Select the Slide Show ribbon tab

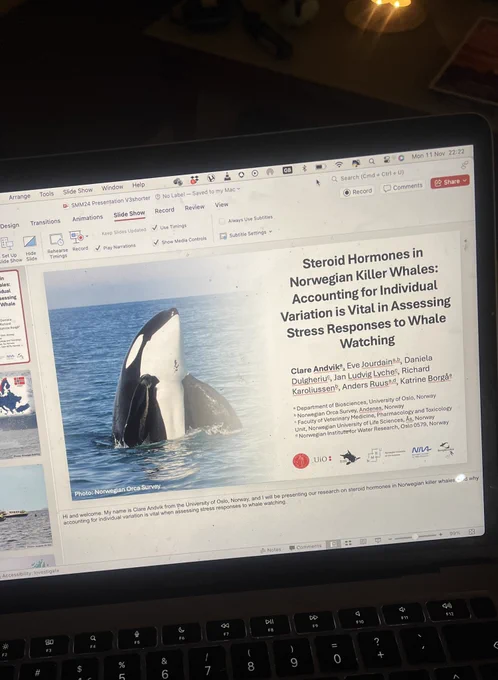pyautogui.click(x=129, y=214)
